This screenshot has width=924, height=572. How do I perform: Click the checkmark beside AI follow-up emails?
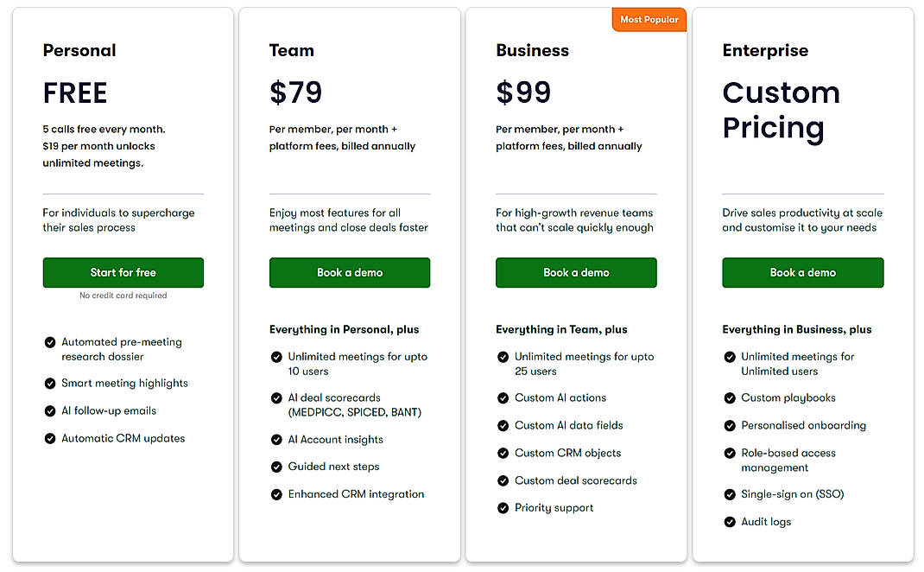pyautogui.click(x=50, y=410)
